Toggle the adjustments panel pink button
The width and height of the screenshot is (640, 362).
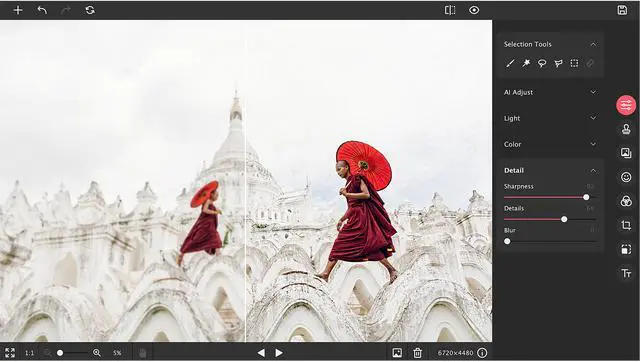[x=626, y=105]
